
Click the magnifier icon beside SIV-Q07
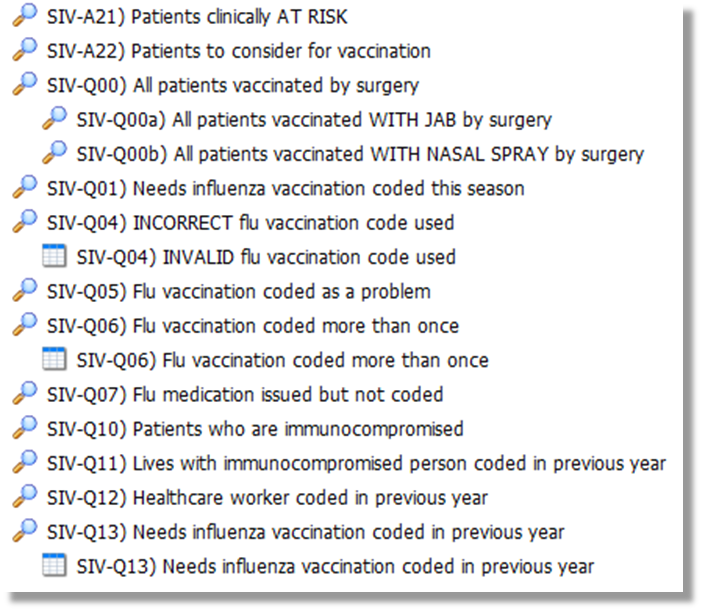[x=25, y=394]
